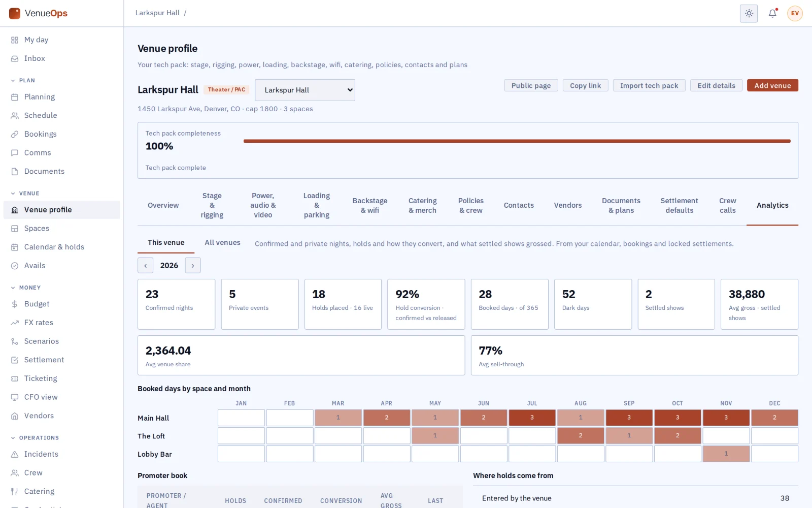Click the VenueOps logo icon
This screenshot has width=812, height=508.
click(15, 13)
